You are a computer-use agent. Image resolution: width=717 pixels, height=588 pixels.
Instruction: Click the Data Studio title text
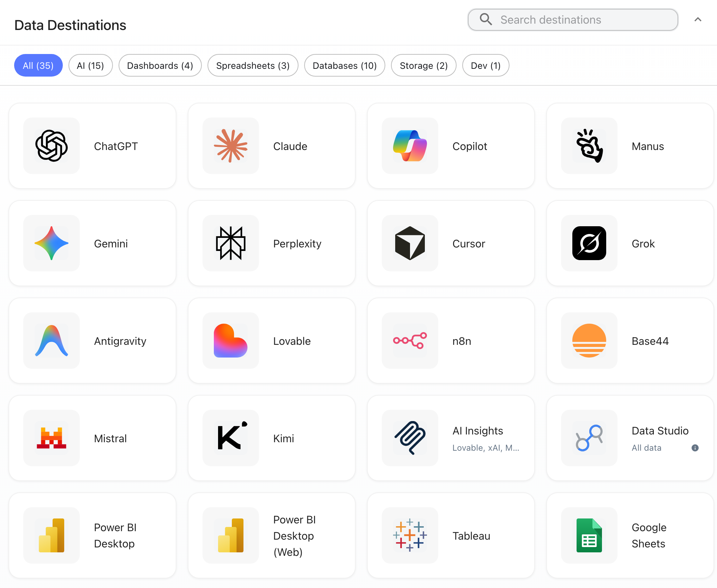coord(660,431)
